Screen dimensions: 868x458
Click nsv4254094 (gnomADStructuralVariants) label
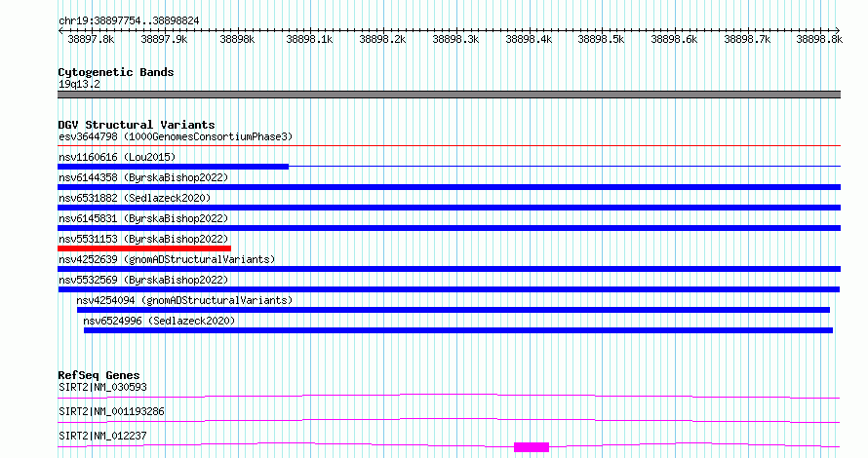coord(184,300)
